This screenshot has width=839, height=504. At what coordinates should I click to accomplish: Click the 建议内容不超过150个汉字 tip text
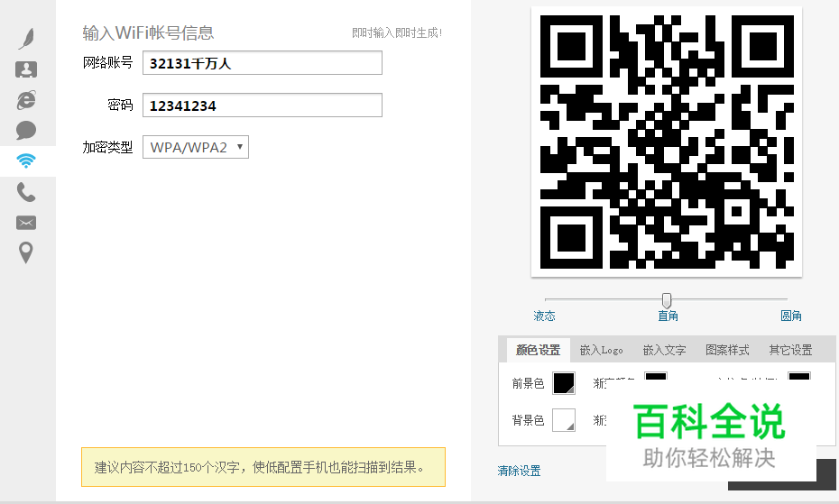point(261,468)
